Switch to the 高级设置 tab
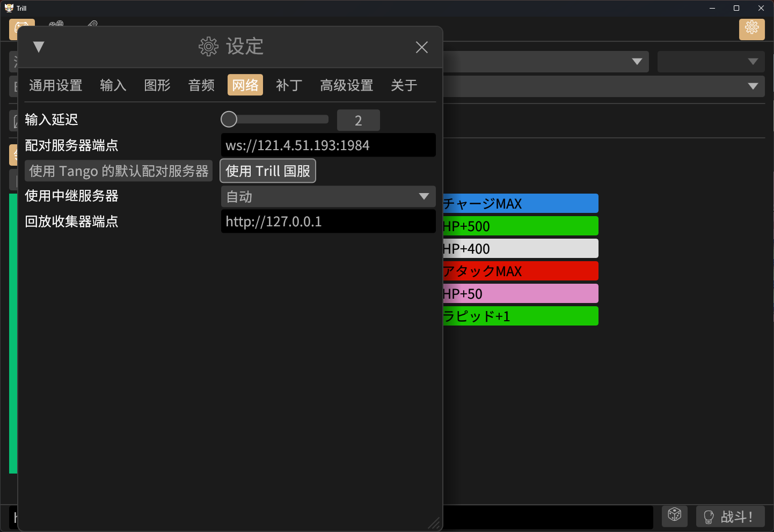Image resolution: width=774 pixels, height=532 pixels. (x=346, y=85)
